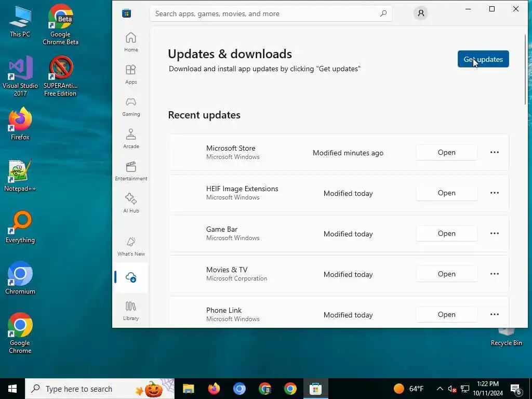Open Gaming section in sidebar
The image size is (532, 399).
coord(131,107)
